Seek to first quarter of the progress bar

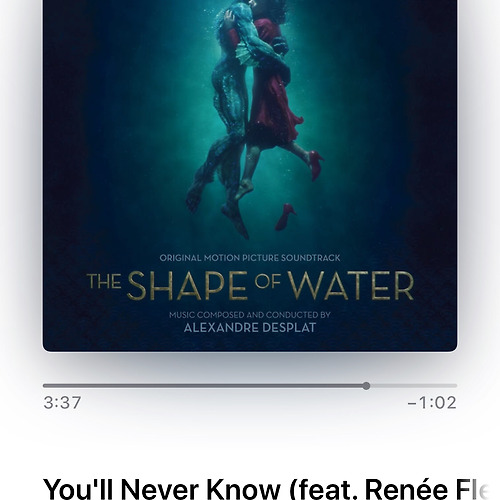[x=146, y=386]
